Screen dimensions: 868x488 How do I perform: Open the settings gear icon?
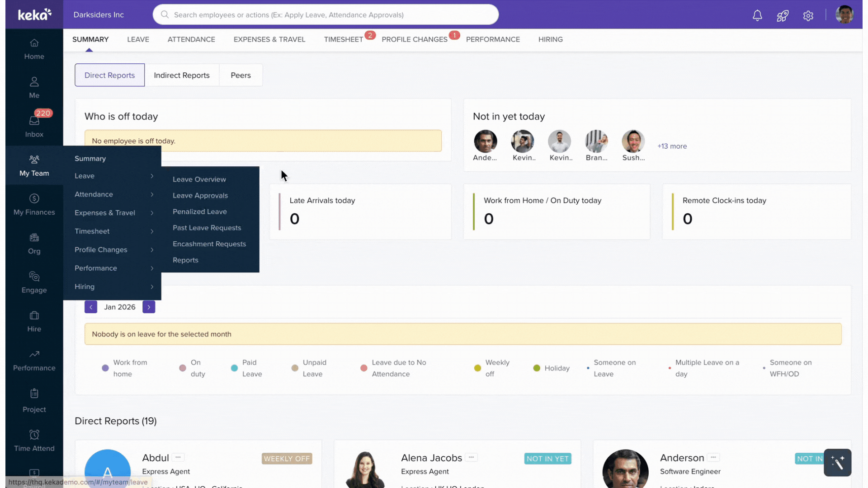pos(808,16)
